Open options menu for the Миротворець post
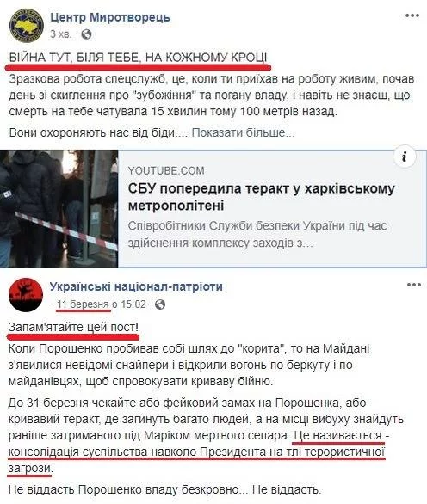This screenshot has height=504, width=427. pos(412,15)
